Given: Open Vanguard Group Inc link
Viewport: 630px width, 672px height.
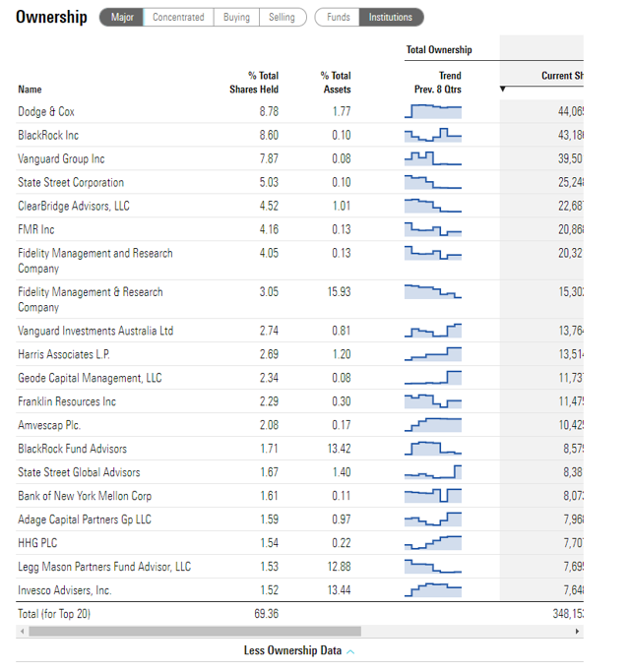Looking at the screenshot, I should [x=61, y=158].
